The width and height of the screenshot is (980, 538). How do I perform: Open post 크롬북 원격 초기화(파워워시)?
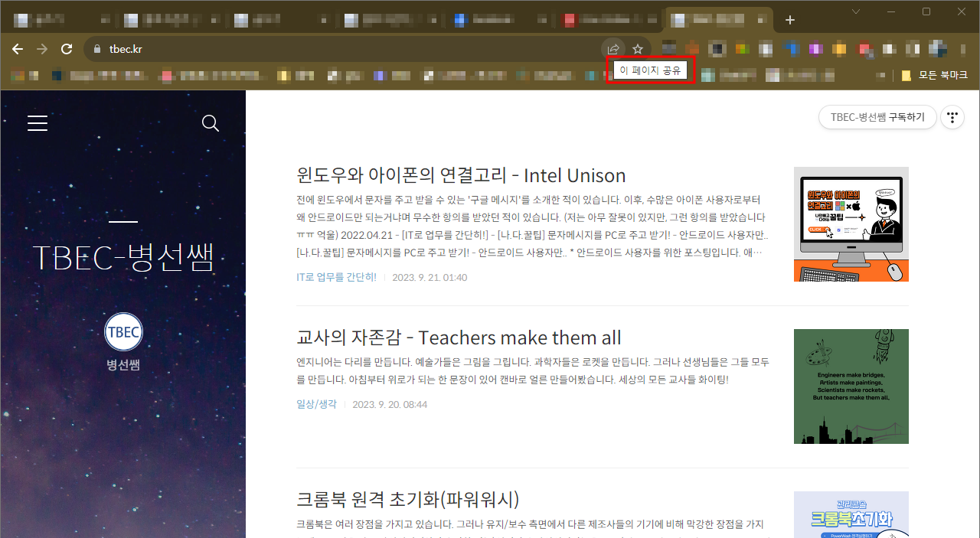point(408,500)
